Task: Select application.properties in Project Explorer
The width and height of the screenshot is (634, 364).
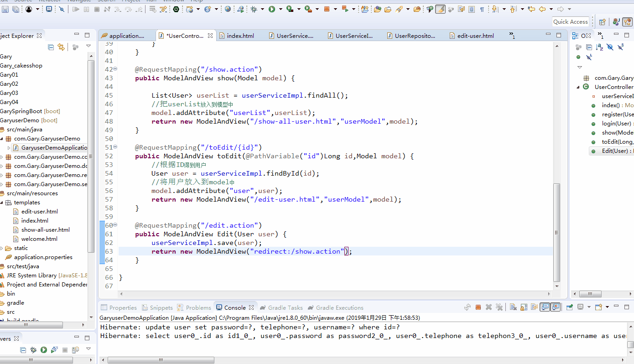Action: [x=39, y=257]
